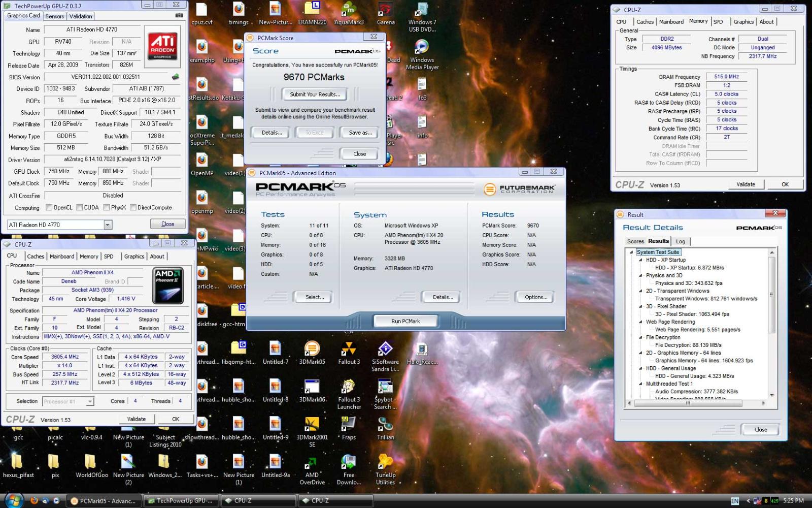Click the GPU-Z screenshot camera icon
The height and width of the screenshot is (508, 812).
pyautogui.click(x=179, y=16)
